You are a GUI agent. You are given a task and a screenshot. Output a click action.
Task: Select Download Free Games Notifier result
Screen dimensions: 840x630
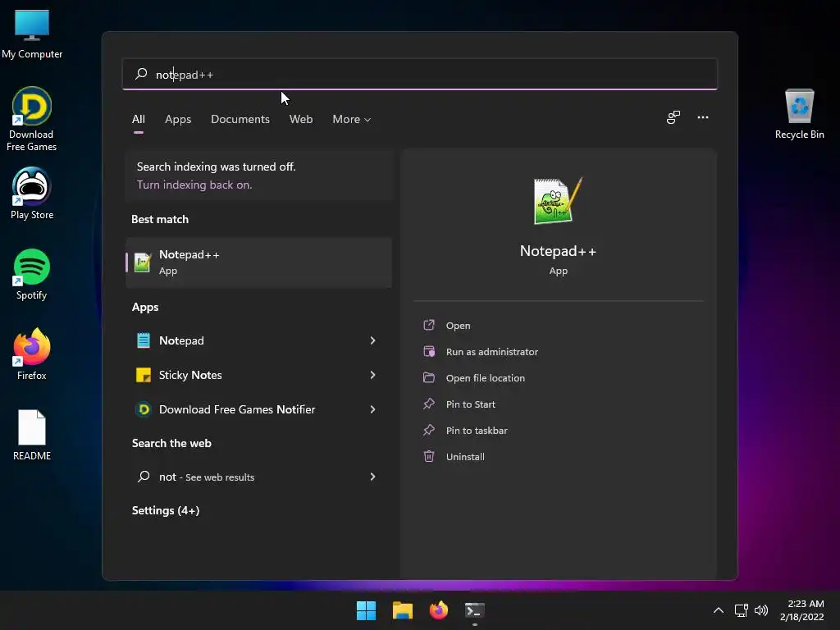click(258, 409)
